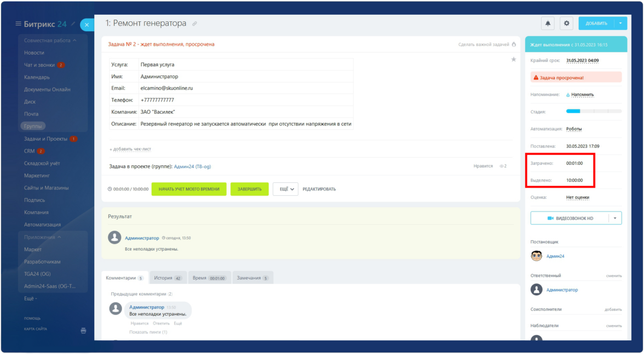Click the deadline date 31.05.2023 04:09

582,60
